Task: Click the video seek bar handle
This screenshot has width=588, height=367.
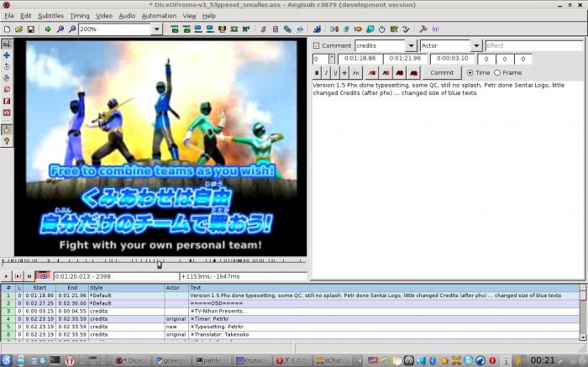Action: [x=160, y=265]
